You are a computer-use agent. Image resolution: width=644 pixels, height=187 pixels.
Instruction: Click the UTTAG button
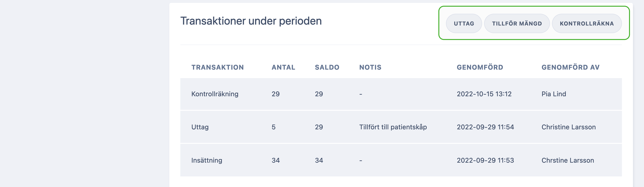tap(464, 23)
